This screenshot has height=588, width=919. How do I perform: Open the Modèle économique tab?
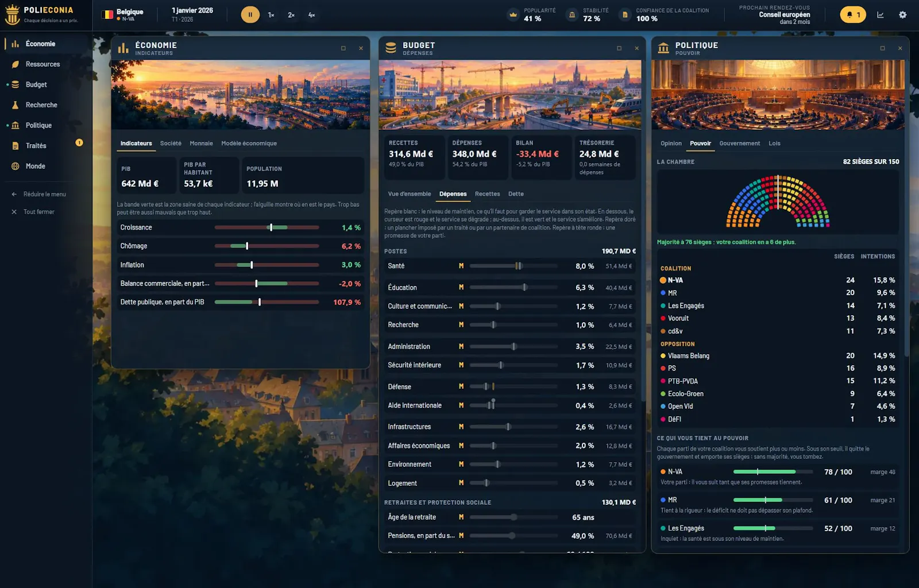249,144
